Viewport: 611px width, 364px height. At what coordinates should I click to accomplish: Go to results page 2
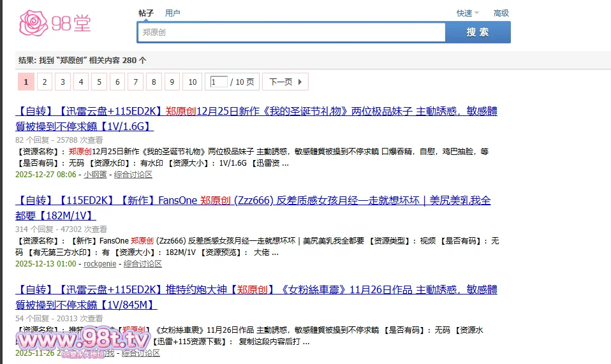44,82
